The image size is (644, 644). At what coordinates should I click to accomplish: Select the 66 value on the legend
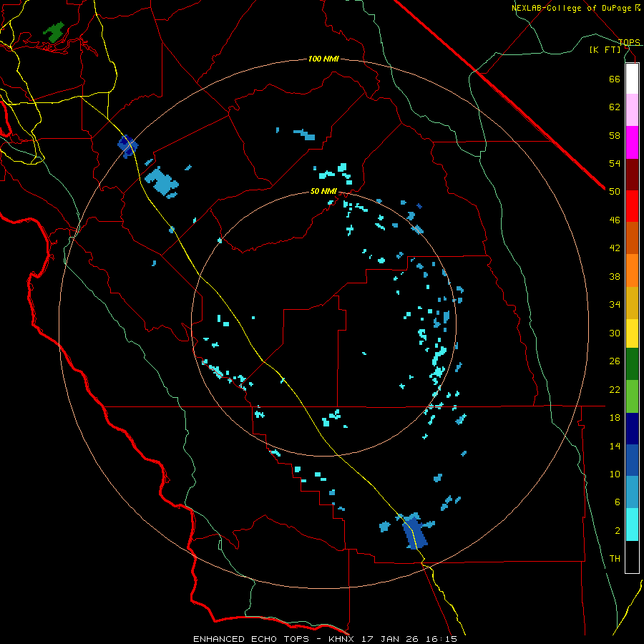pos(615,79)
